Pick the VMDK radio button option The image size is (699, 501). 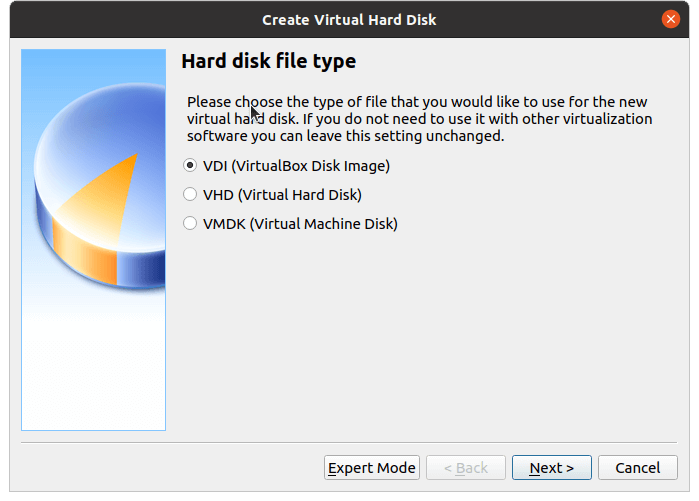(x=190, y=224)
